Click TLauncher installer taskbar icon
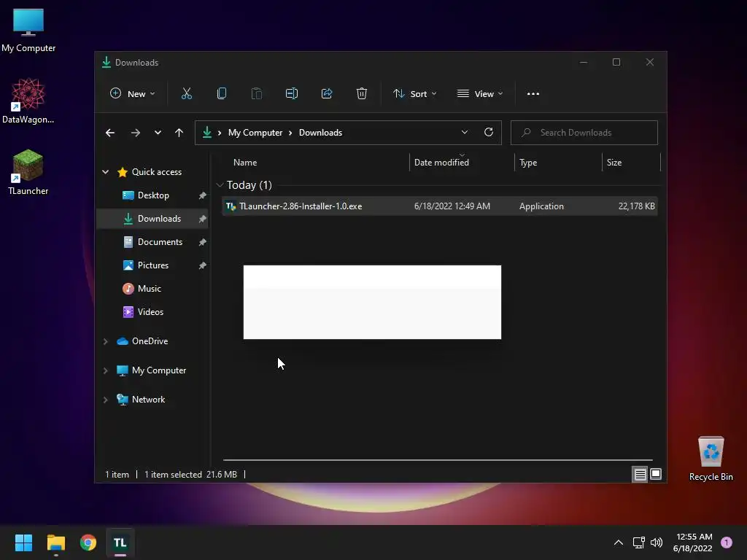The width and height of the screenshot is (747, 560). 120,542
